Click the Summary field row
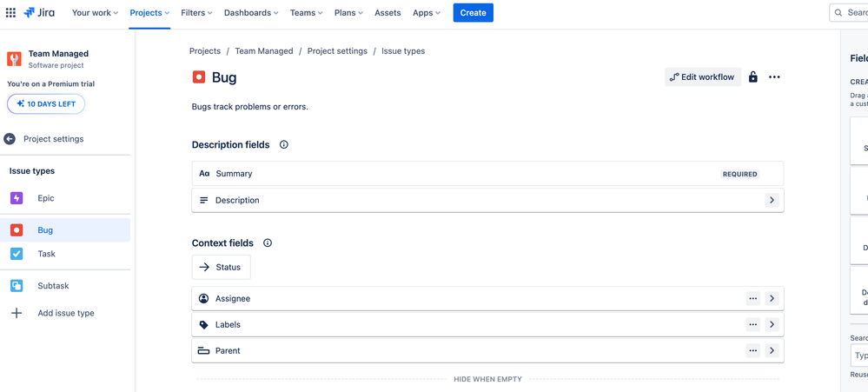This screenshot has width=868, height=392. click(487, 174)
